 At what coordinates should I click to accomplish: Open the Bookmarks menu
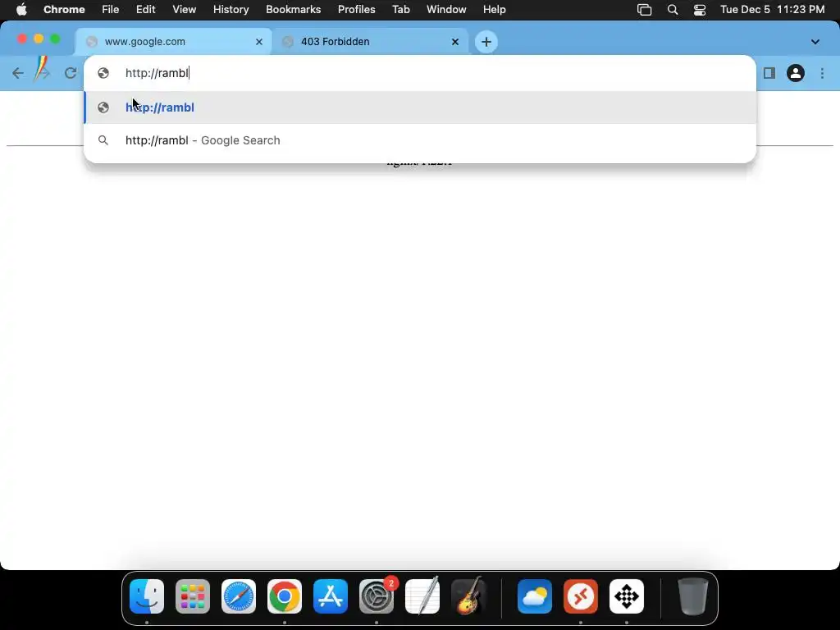(x=294, y=10)
